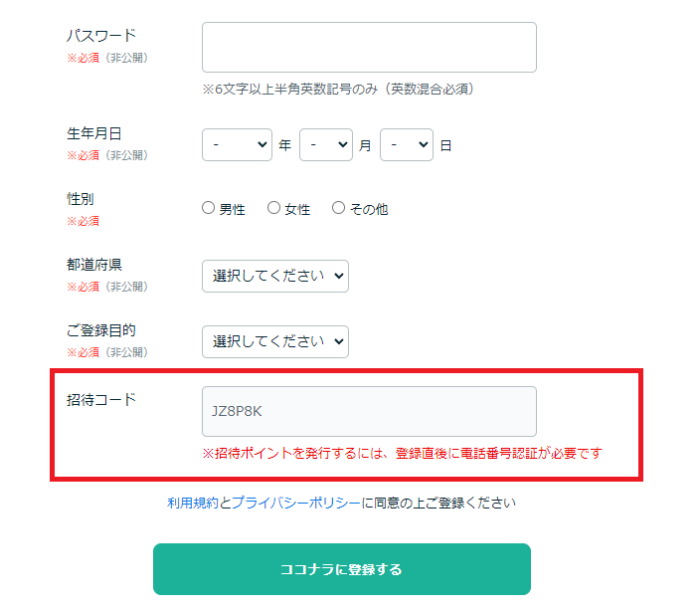Click the 性別 label text

[x=81, y=199]
